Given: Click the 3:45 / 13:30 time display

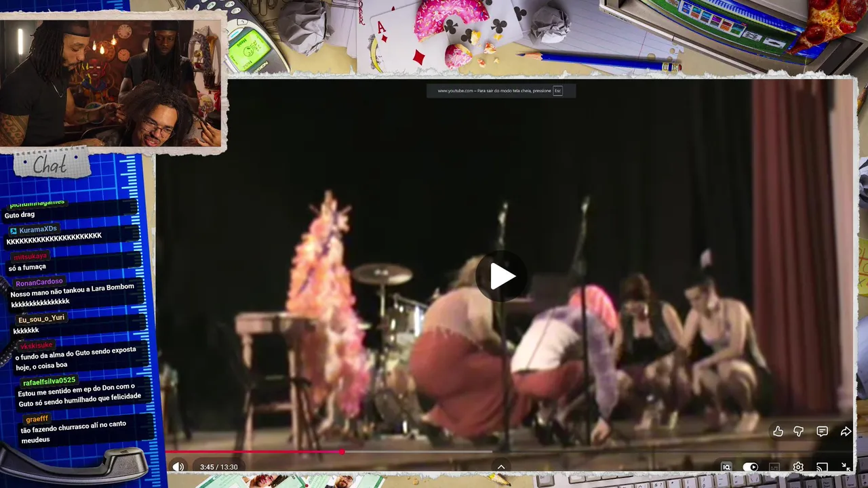Looking at the screenshot, I should 218,467.
